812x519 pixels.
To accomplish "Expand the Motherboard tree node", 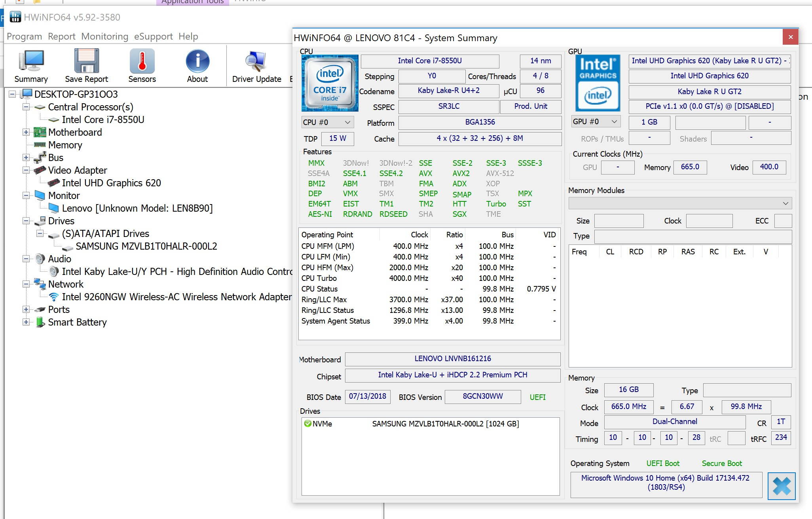I will [x=26, y=132].
